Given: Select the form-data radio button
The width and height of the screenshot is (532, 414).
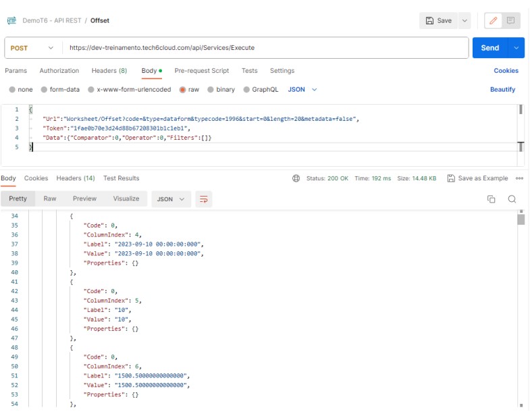Looking at the screenshot, I should pyautogui.click(x=44, y=90).
